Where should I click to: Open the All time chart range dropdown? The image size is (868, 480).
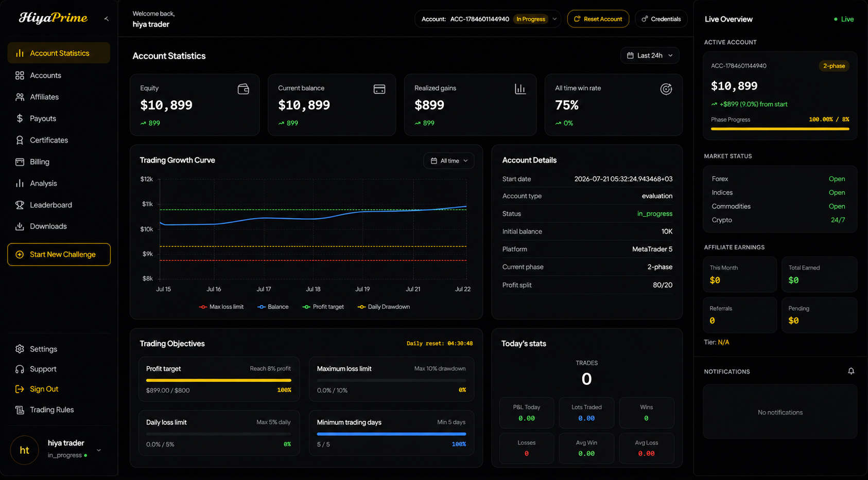coord(449,161)
